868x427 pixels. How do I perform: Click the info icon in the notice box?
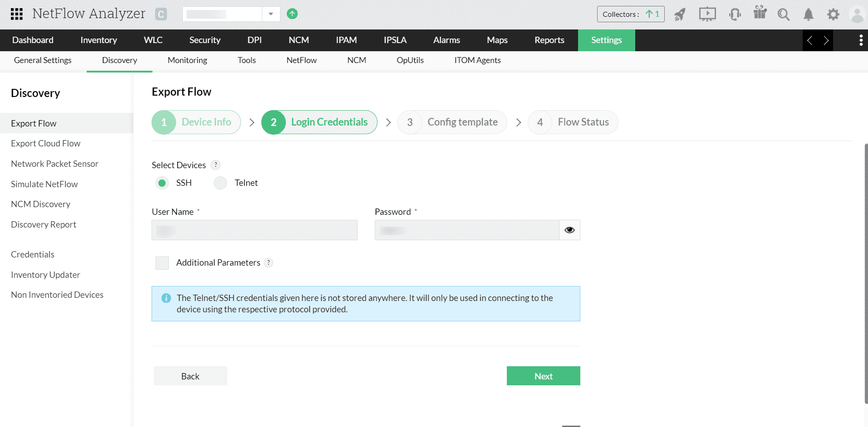click(x=166, y=298)
